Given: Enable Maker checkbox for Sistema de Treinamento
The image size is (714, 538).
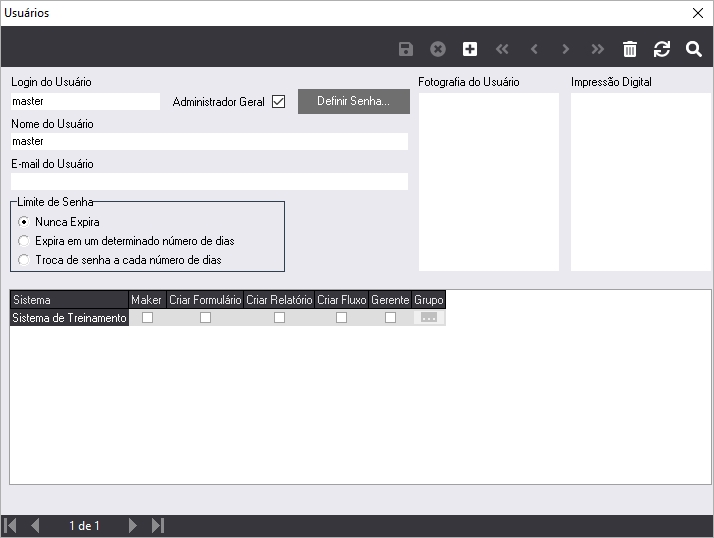Looking at the screenshot, I should [x=147, y=318].
